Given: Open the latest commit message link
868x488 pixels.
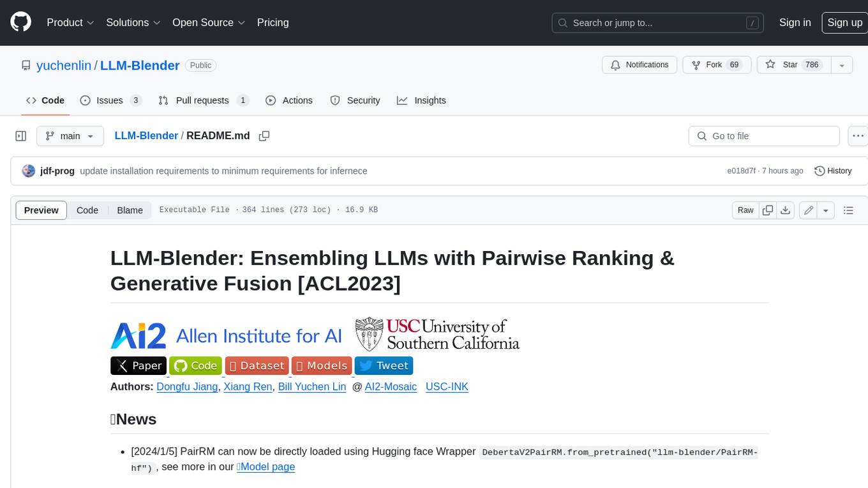Looking at the screenshot, I should tap(223, 171).
